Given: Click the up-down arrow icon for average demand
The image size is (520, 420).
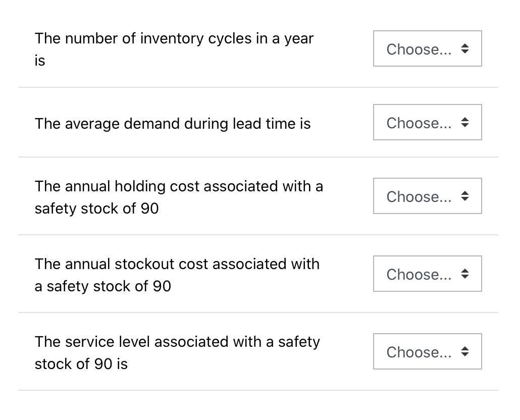Looking at the screenshot, I should [x=465, y=123].
